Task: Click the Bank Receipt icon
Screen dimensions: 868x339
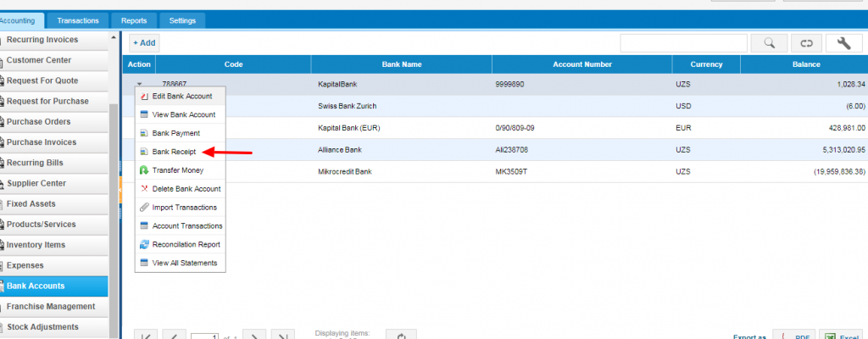Action: (144, 152)
